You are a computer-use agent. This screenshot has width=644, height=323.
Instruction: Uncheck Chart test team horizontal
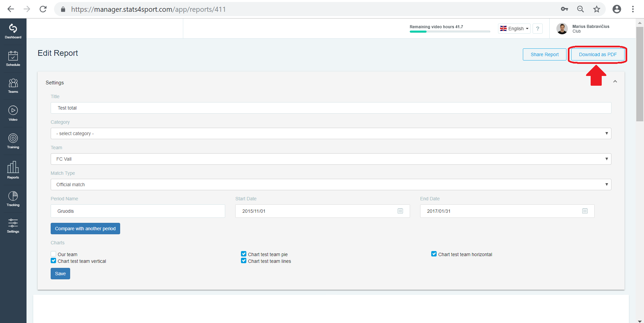[x=434, y=254]
